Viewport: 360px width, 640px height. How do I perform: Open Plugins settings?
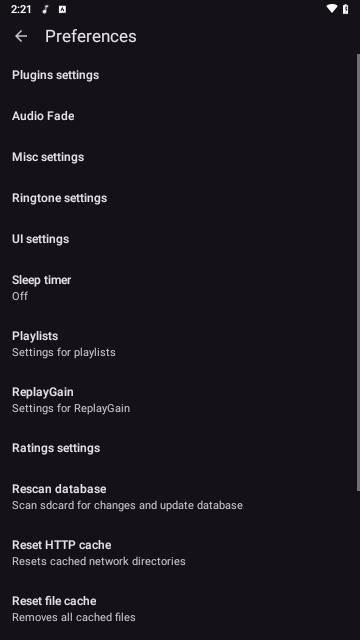[x=178, y=75]
